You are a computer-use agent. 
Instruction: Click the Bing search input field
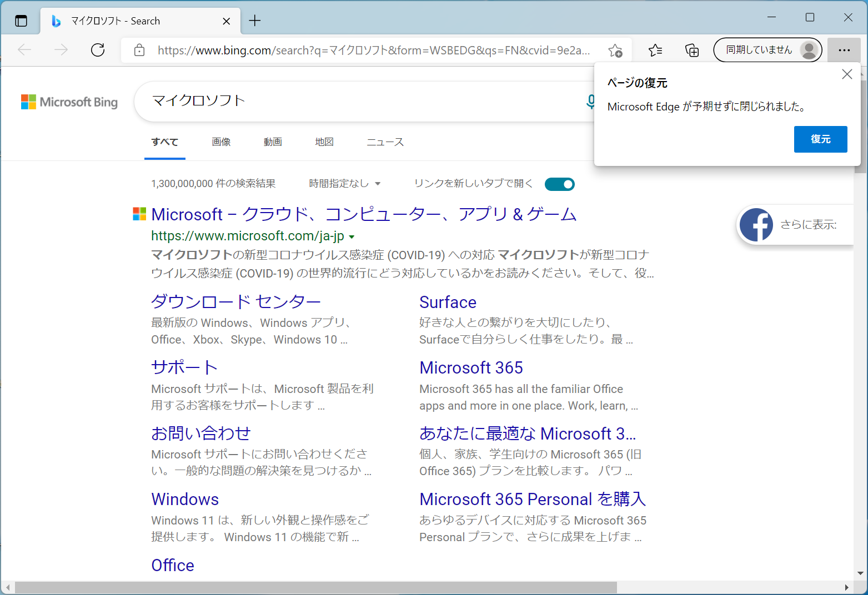point(364,101)
